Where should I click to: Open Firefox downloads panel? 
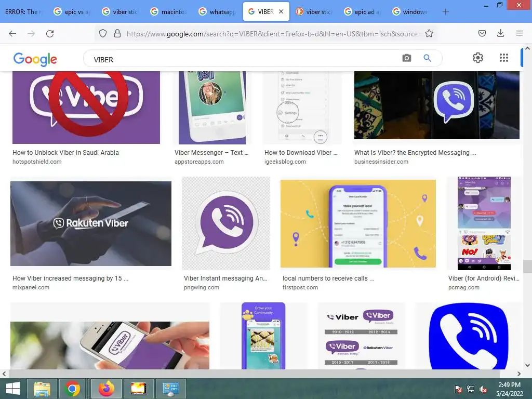coord(500,33)
